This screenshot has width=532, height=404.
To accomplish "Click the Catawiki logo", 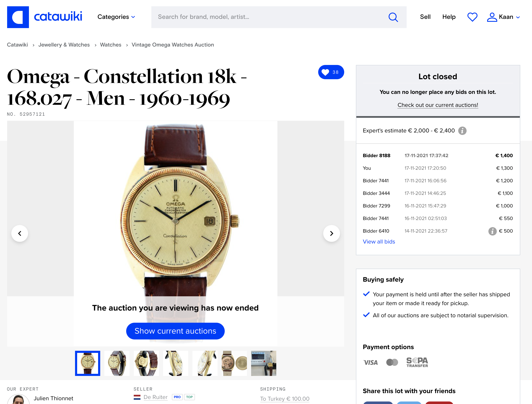I will coord(44,17).
